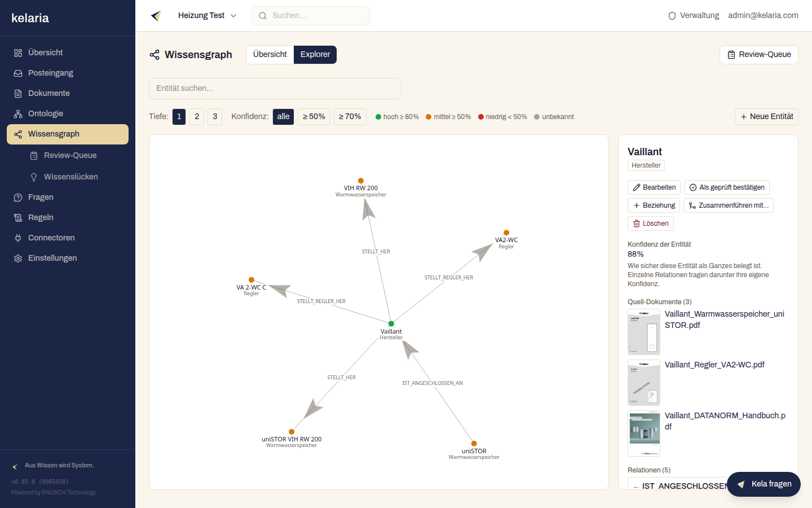
Task: Open the Kela fragen assistant
Action: pos(764,484)
